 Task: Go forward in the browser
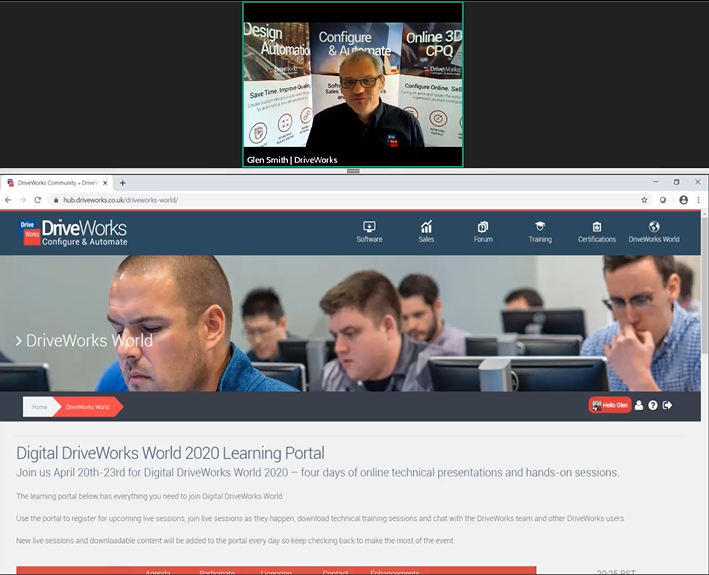(23, 200)
